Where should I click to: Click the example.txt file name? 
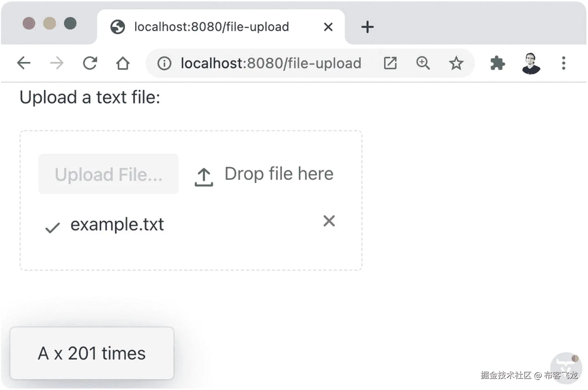coord(117,225)
